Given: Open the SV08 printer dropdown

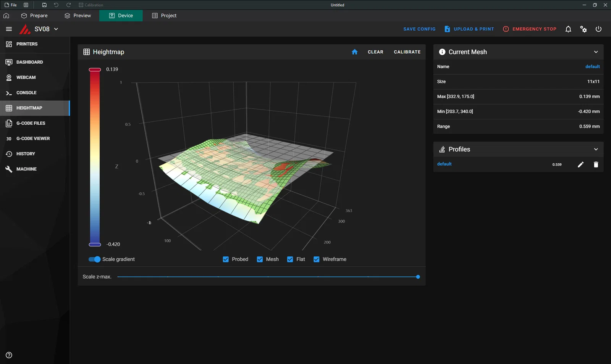Looking at the screenshot, I should 56,29.
